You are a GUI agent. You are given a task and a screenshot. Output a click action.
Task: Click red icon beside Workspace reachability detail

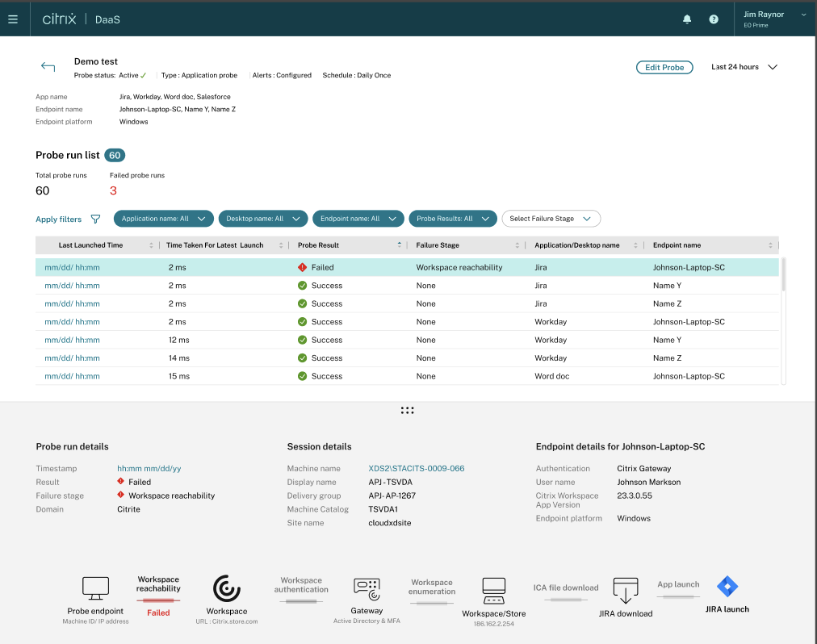coord(120,495)
